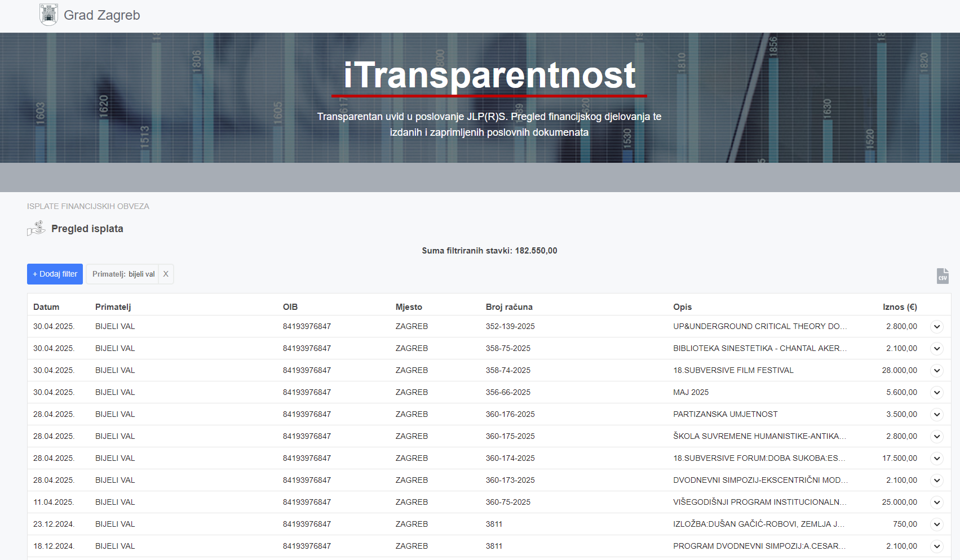Select account number 360-176-2025
This screenshot has height=560, width=960.
pos(510,414)
